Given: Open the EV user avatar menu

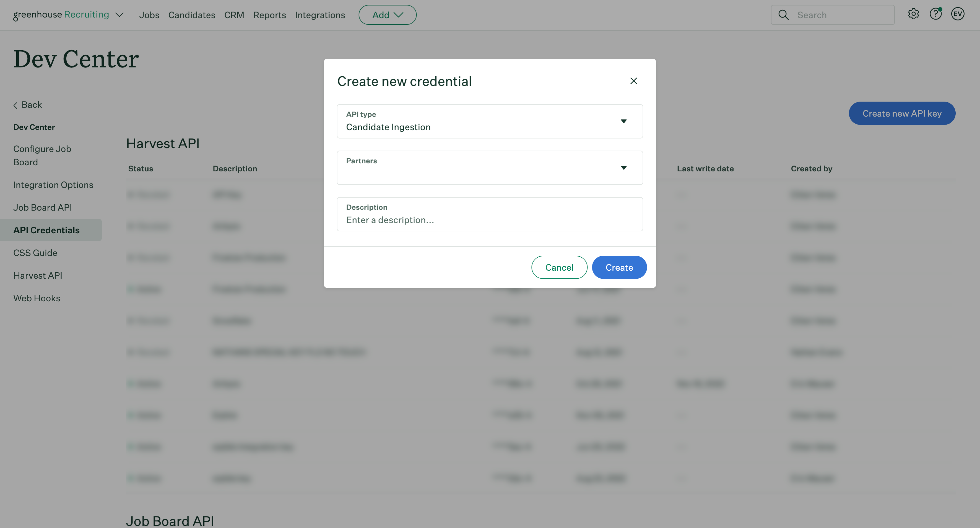Looking at the screenshot, I should 958,14.
